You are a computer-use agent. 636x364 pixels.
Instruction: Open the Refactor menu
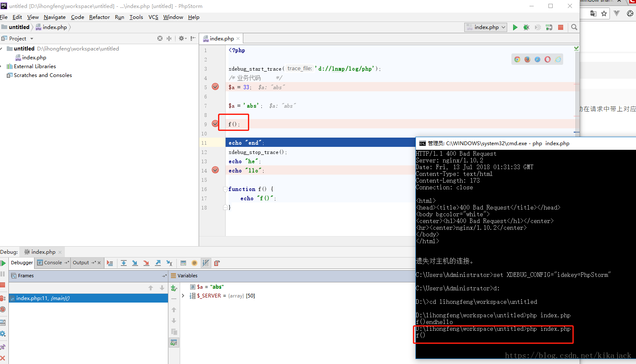point(99,17)
